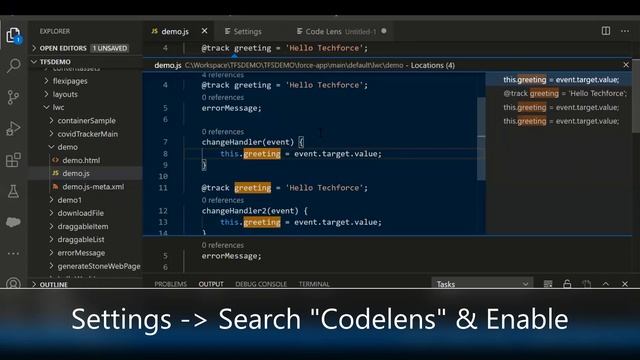Open the Extensions view
This screenshot has width=640, height=360.
13,160
